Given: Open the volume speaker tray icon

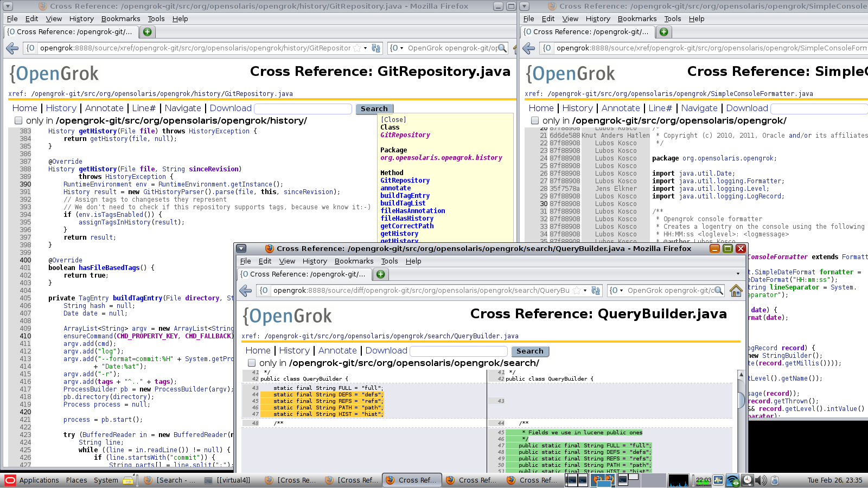Looking at the screenshot, I should click(x=761, y=480).
